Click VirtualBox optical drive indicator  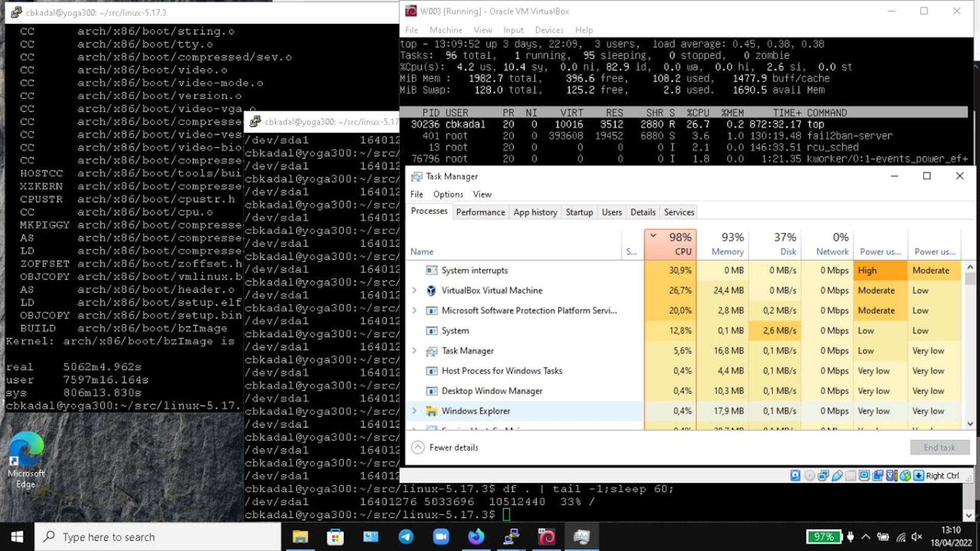coord(810,475)
